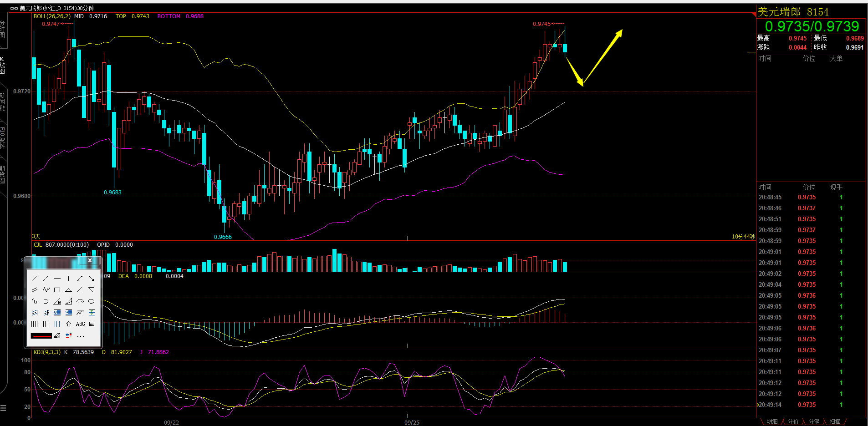Click the link icon beside chart title
This screenshot has width=868, height=426.
click(x=14, y=8)
